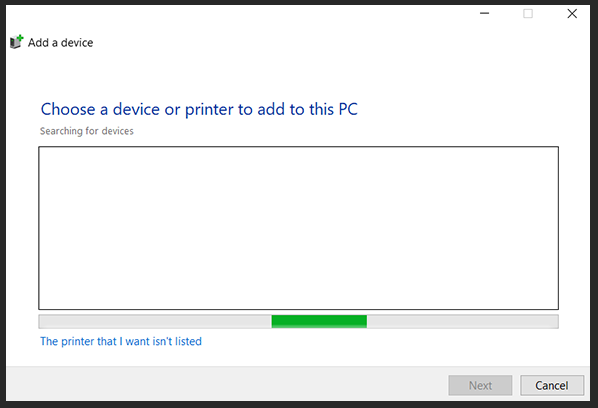The image size is (598, 408).
Task: Click the disabled maximize window button
Action: (x=528, y=14)
